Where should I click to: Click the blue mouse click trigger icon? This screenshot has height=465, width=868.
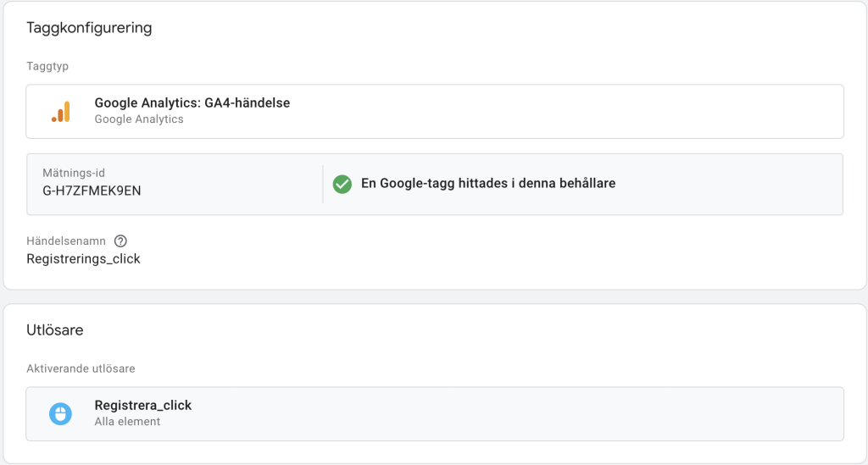coord(60,413)
